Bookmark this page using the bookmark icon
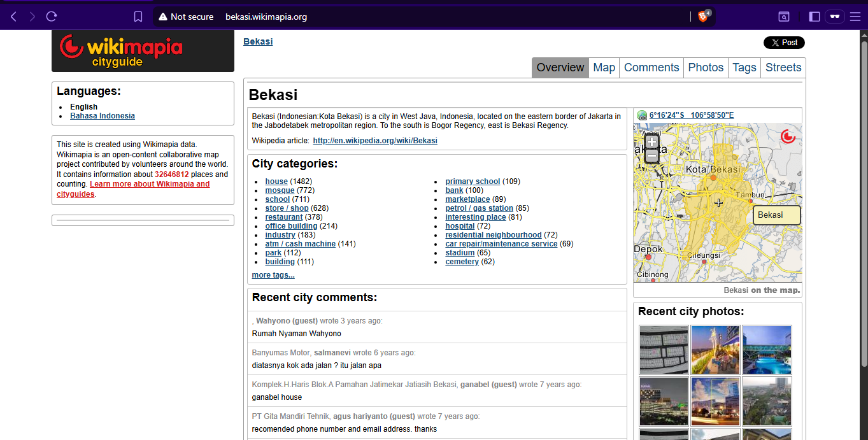868x440 pixels. 138,17
